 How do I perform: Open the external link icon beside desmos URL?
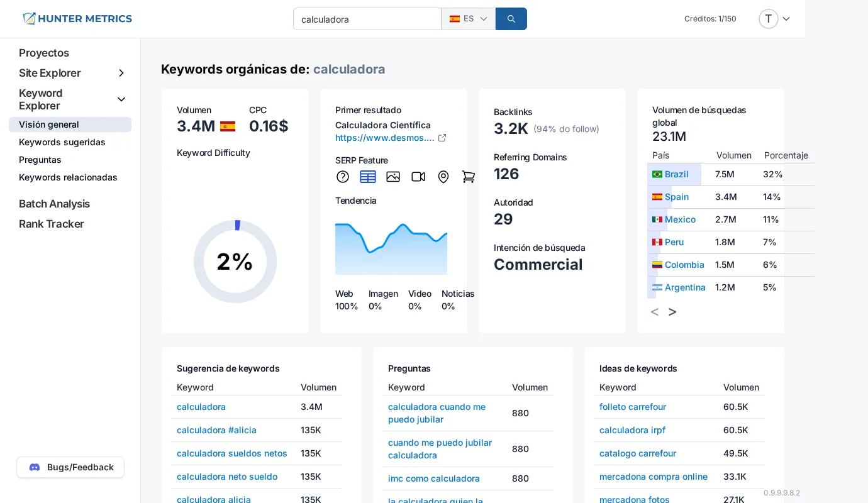442,138
